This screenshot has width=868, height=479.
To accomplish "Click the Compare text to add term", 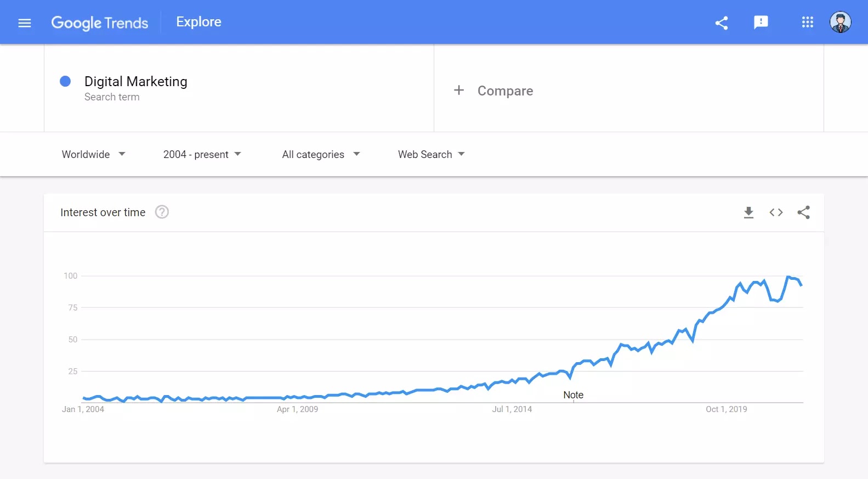I will coord(505,91).
